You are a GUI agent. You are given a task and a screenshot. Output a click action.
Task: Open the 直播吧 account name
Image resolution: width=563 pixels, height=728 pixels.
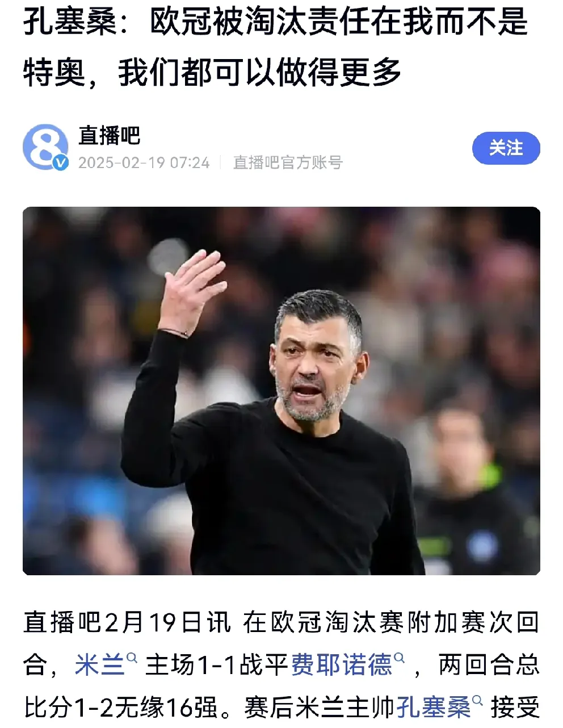(x=109, y=136)
